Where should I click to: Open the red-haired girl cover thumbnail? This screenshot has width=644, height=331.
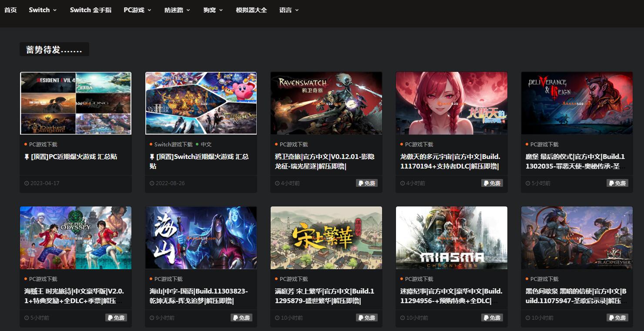(452, 103)
